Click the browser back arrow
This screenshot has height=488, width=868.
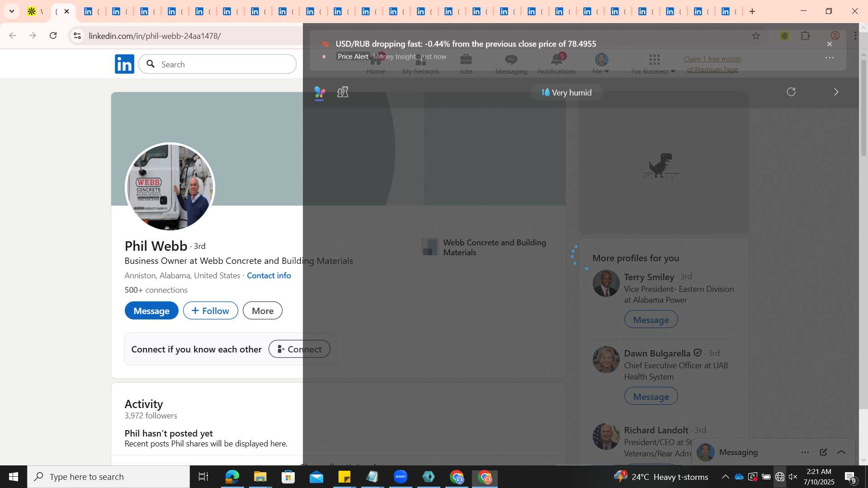(12, 36)
